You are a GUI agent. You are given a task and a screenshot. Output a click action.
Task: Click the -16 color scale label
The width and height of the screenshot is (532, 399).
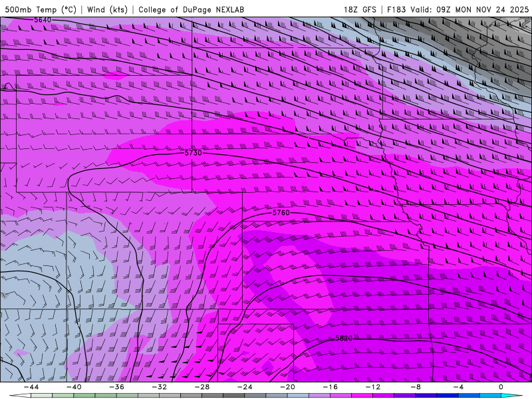(331, 387)
